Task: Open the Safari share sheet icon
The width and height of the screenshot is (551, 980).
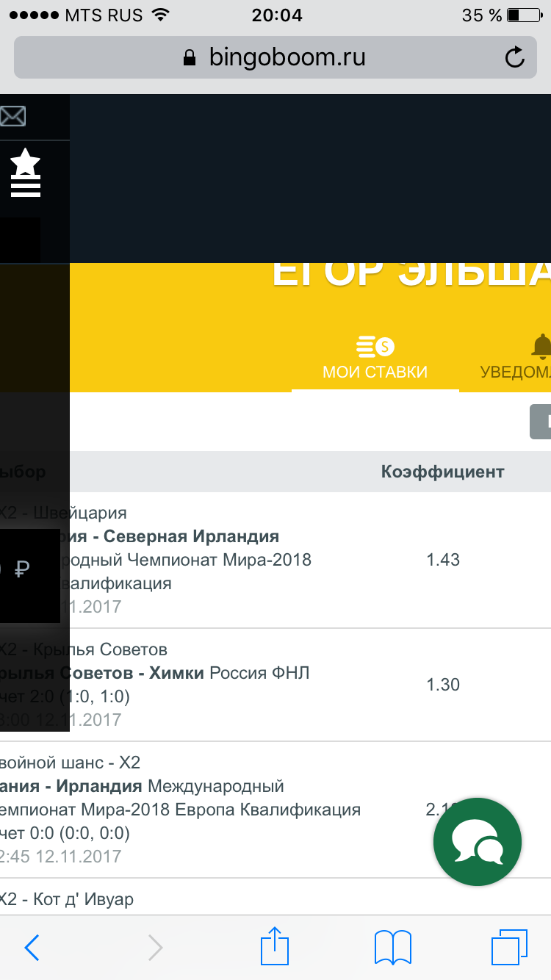Action: [275, 945]
